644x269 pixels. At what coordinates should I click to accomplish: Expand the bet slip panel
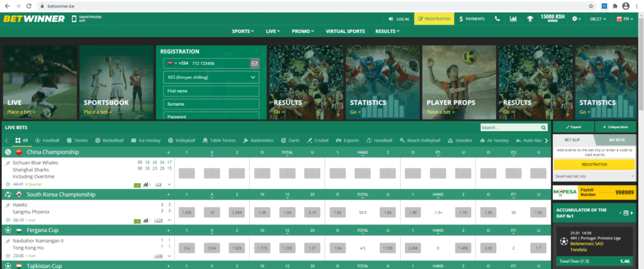coord(574,127)
